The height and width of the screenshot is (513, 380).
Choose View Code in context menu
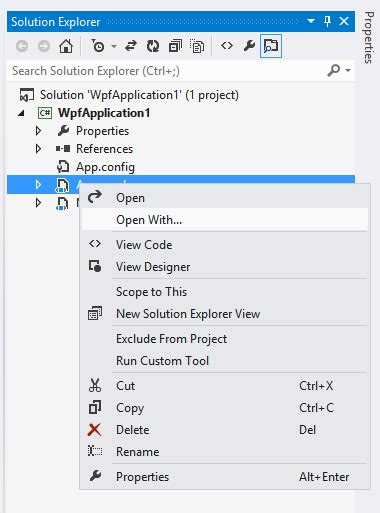click(225, 245)
